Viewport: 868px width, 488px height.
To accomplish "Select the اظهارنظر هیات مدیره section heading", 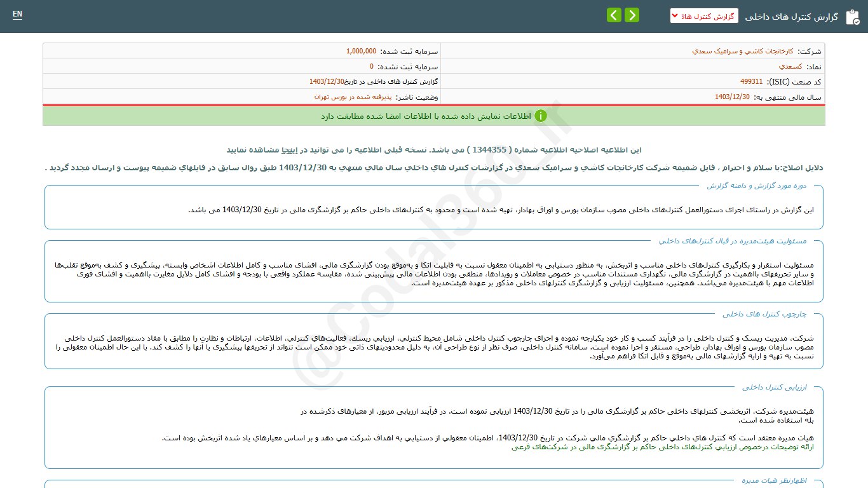I will tap(774, 480).
